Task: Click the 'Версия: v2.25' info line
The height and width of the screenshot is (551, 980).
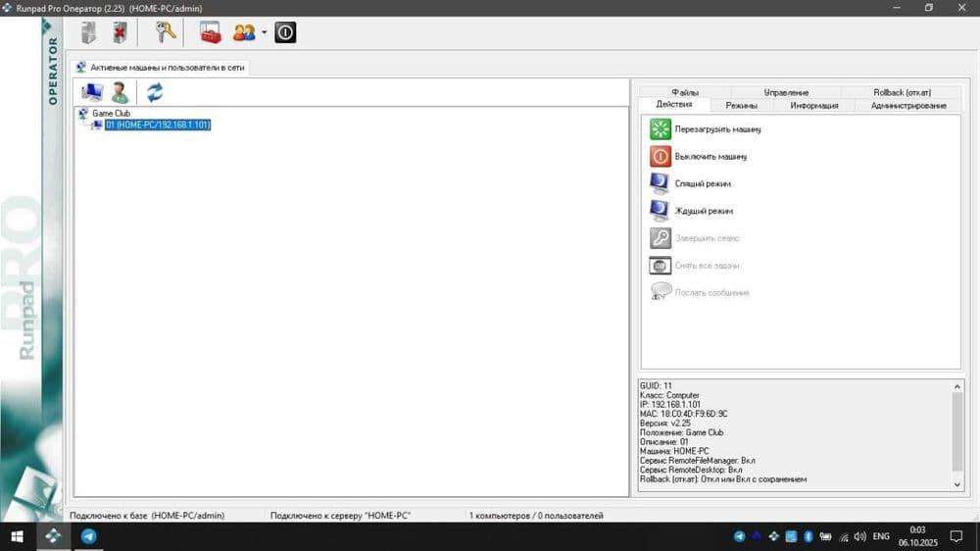Action: pyautogui.click(x=664, y=424)
